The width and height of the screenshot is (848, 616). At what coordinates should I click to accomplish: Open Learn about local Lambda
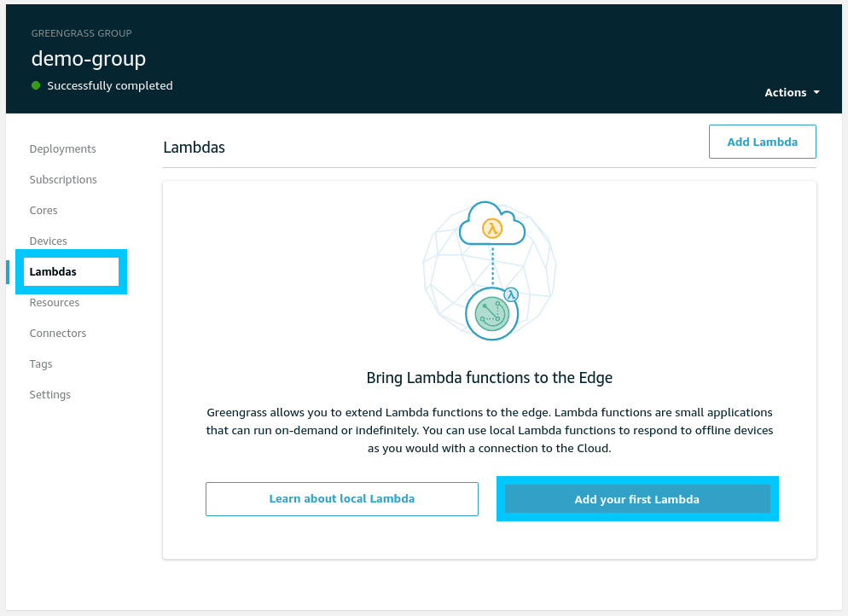(341, 498)
